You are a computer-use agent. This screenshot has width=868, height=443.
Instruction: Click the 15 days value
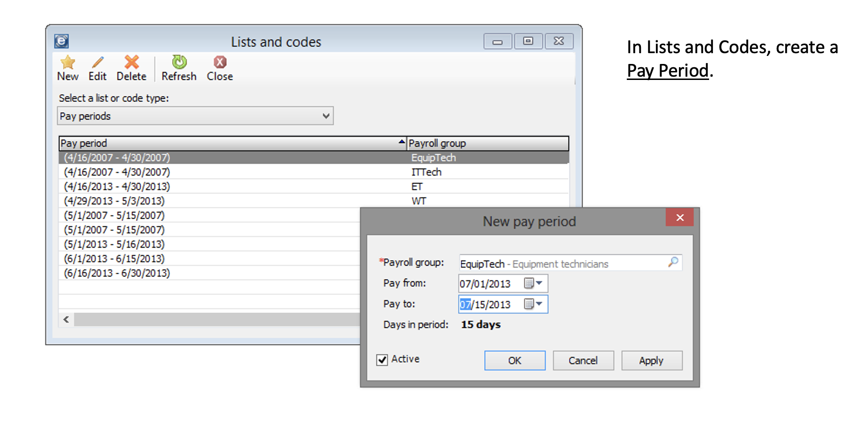click(x=481, y=324)
